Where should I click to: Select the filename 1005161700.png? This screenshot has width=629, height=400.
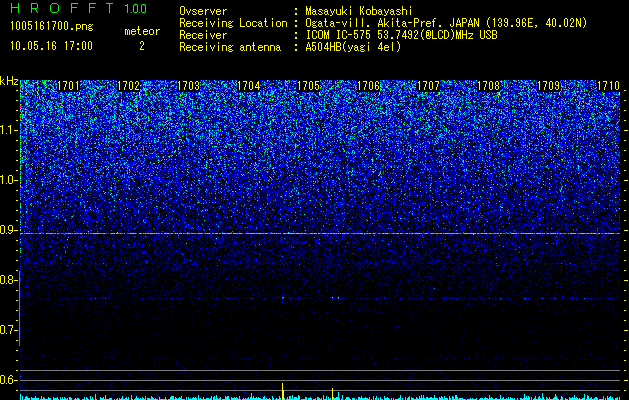pyautogui.click(x=52, y=27)
